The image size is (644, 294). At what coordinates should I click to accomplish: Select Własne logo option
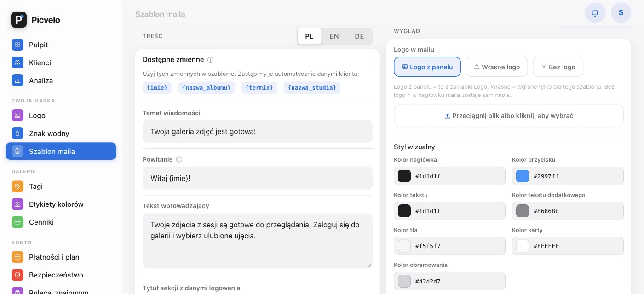click(497, 67)
